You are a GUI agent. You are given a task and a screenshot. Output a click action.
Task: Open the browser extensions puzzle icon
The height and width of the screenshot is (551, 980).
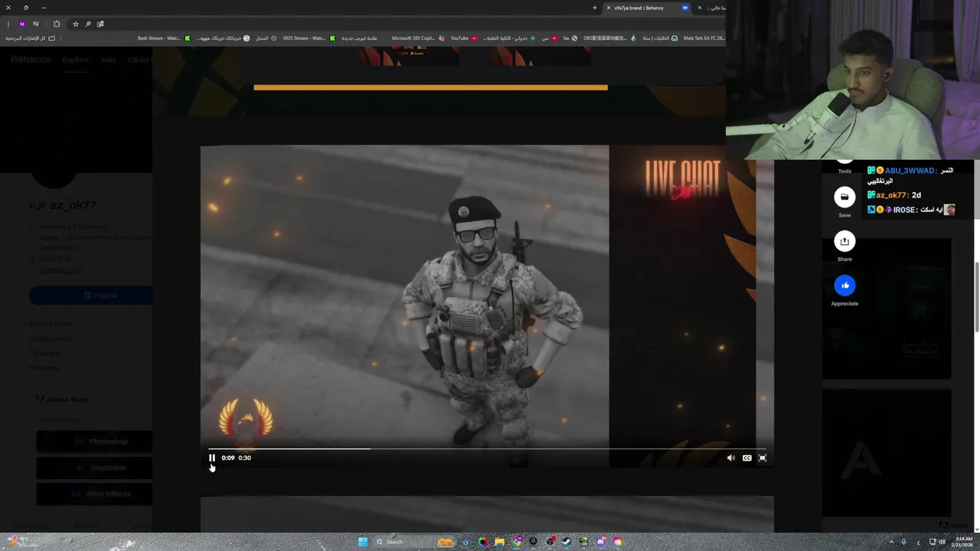57,24
